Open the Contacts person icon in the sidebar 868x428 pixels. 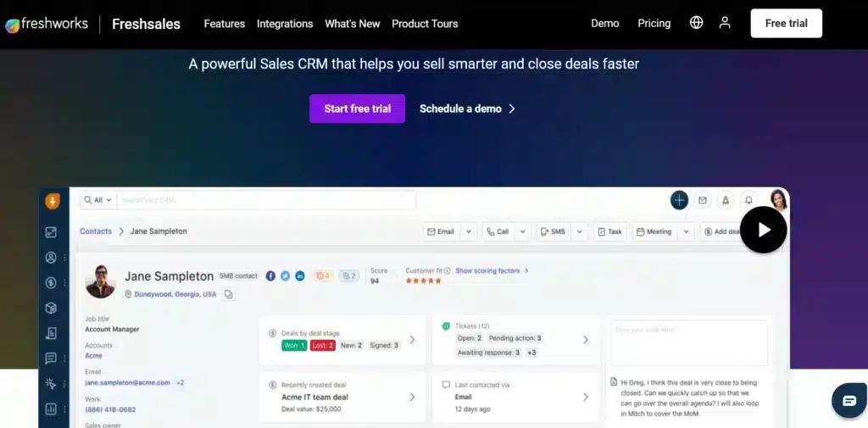[51, 258]
